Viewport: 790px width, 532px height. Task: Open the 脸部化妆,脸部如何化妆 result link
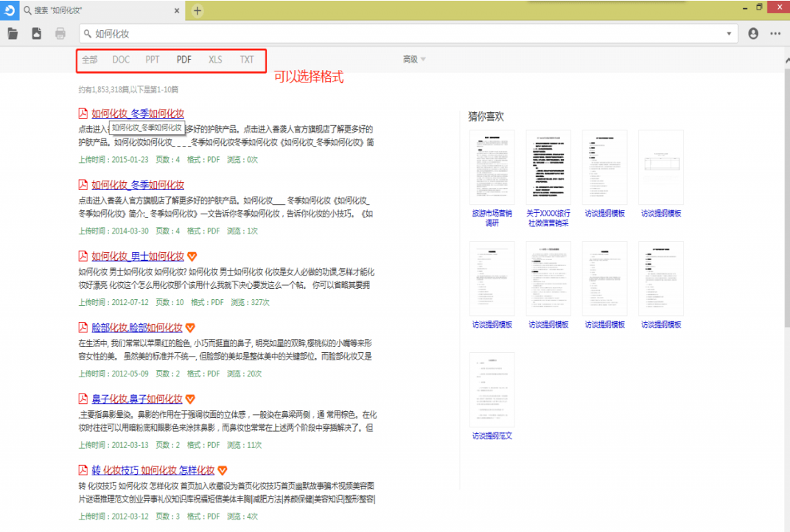click(x=136, y=328)
